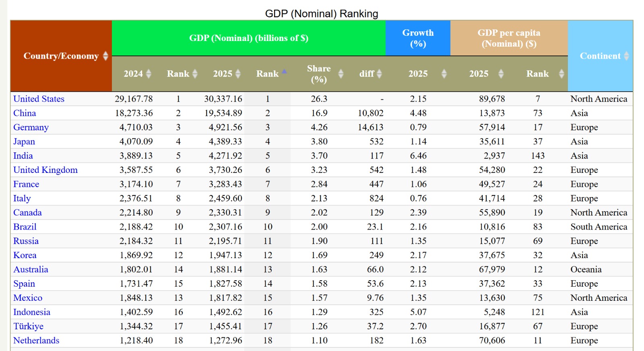Select Netherlands GDP per capita 70,606
This screenshot has height=351, width=644.
pos(492,341)
